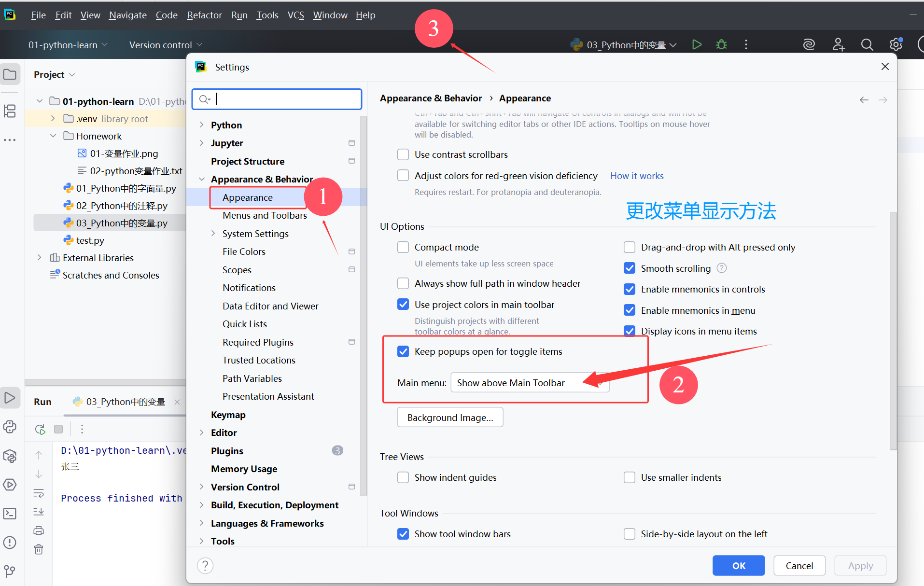Click the sidebar's More tool windows dots
The width and height of the screenshot is (924, 586).
pyautogui.click(x=10, y=140)
